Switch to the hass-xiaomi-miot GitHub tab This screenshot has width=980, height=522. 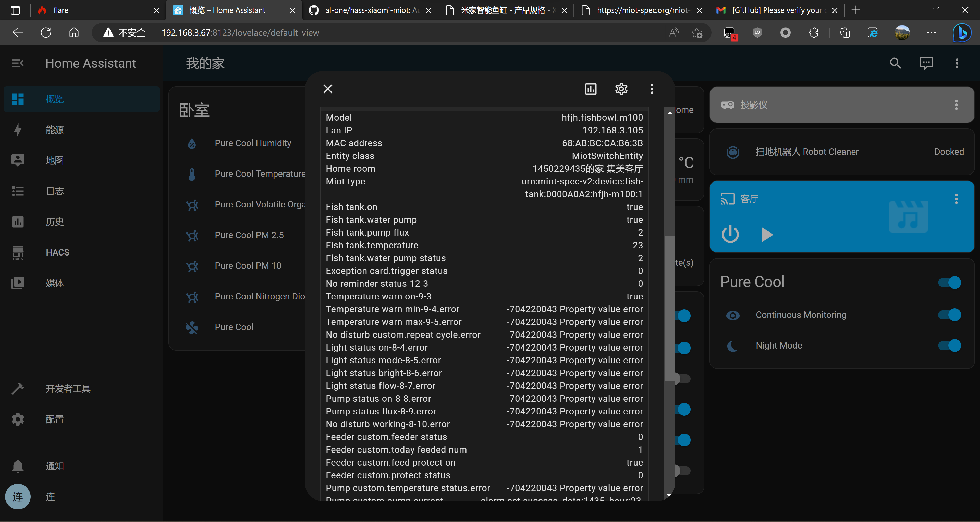point(369,10)
